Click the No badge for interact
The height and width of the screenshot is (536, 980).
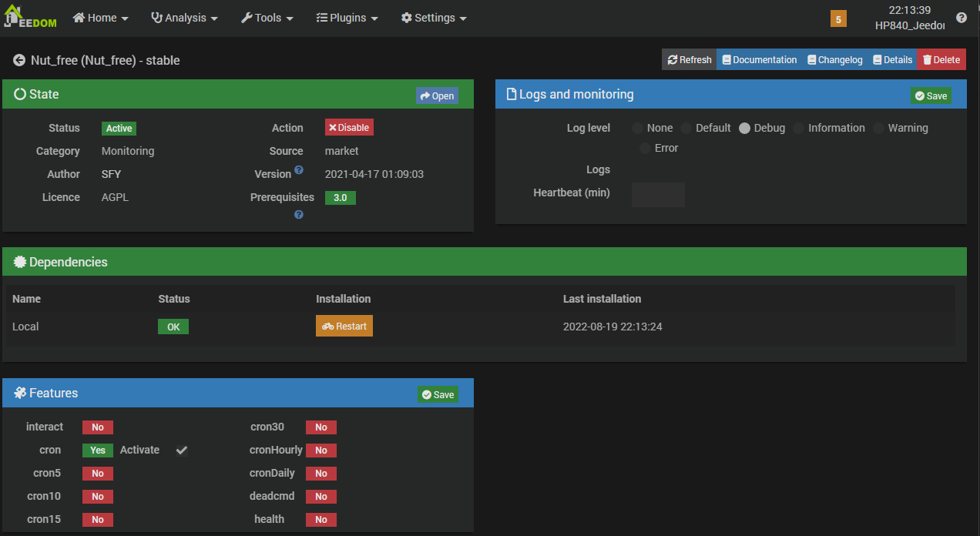pyautogui.click(x=98, y=427)
